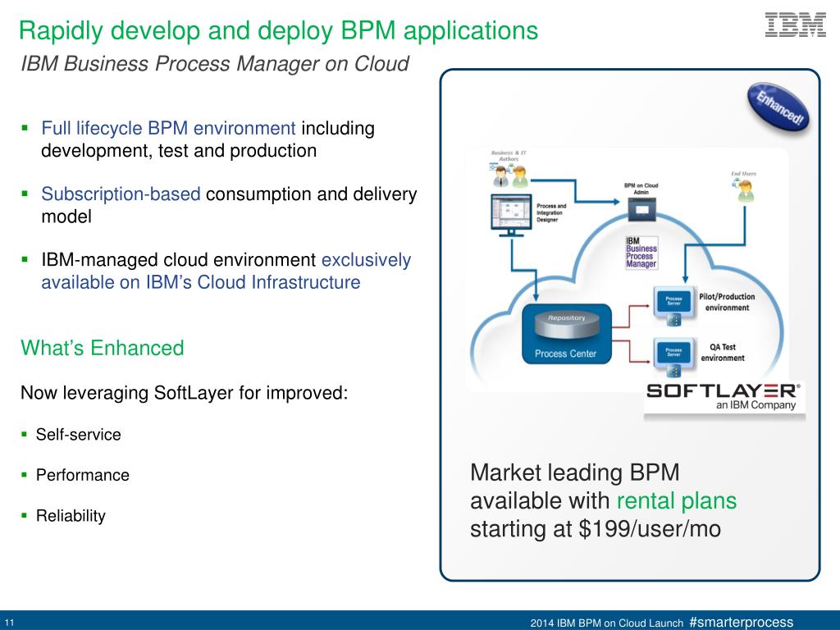Click the IBM Business Process Manager label box
The height and width of the screenshot is (630, 840).
click(x=641, y=253)
